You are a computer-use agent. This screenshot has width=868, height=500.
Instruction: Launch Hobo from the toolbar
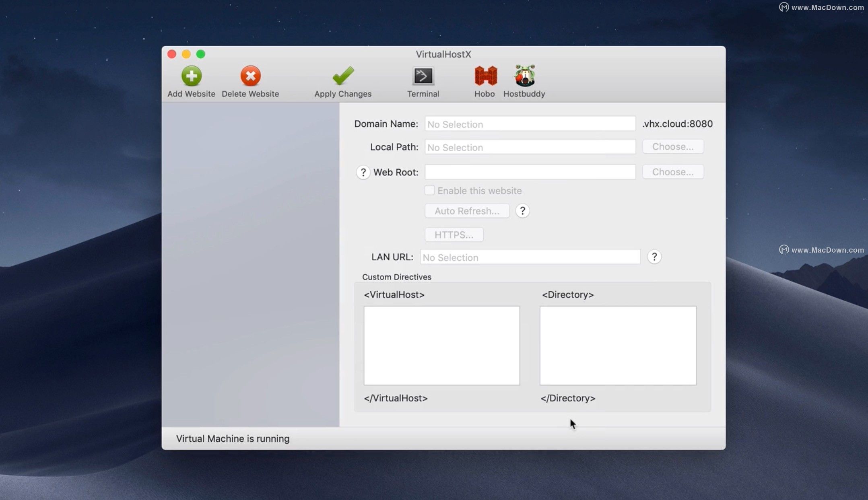486,76
